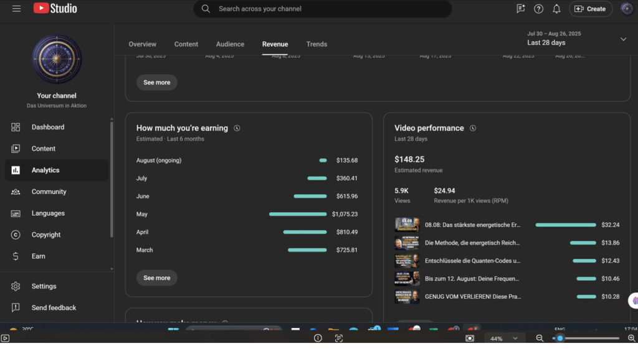Click the clock icon beside Video performance
This screenshot has width=638, height=364.
(473, 128)
